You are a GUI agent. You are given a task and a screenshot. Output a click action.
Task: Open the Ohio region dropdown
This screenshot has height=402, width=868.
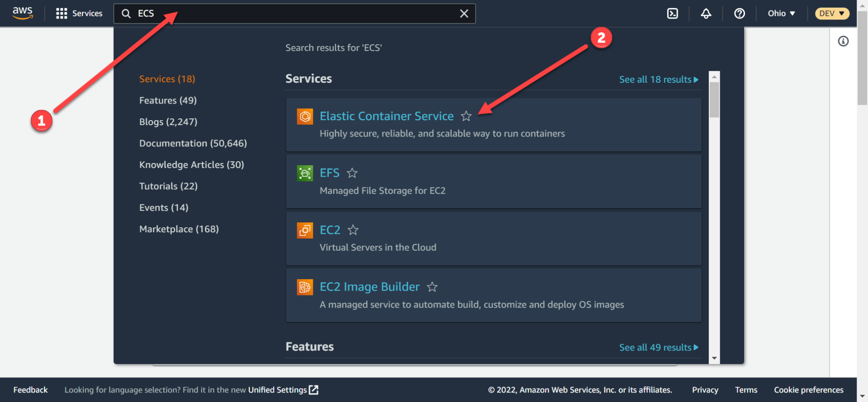click(x=781, y=14)
